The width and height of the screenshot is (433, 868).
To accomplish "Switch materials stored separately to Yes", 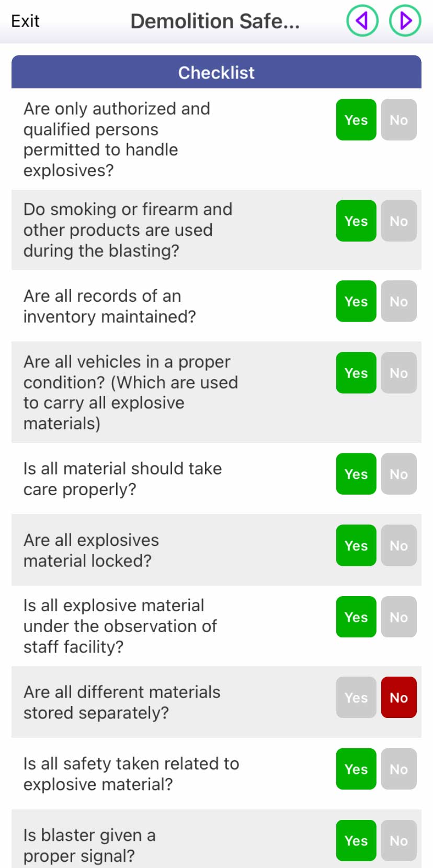I will click(x=356, y=698).
